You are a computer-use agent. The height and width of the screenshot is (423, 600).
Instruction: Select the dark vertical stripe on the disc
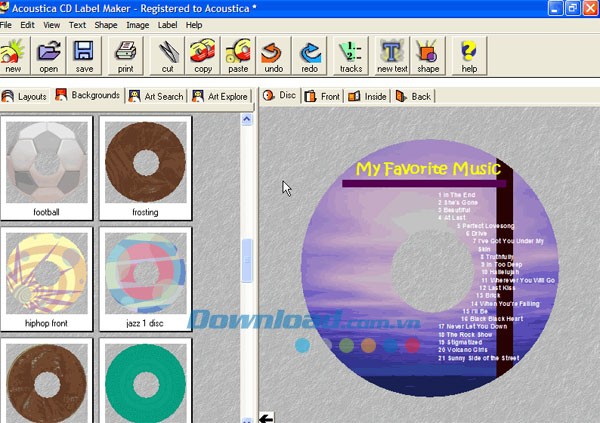pyautogui.click(x=504, y=268)
